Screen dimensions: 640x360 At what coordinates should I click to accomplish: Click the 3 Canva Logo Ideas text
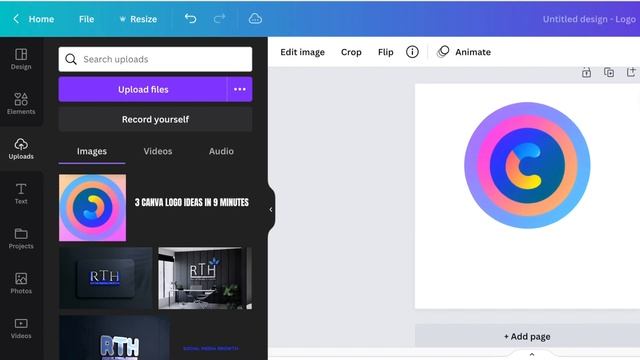pos(191,202)
